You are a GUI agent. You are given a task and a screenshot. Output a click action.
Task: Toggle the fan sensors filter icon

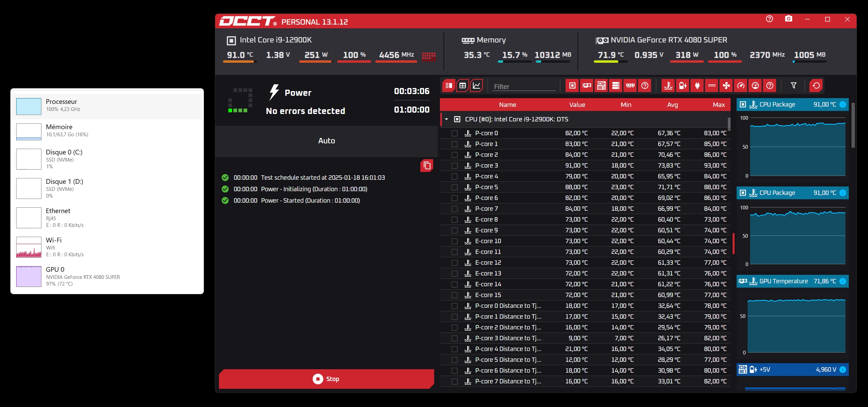[726, 86]
